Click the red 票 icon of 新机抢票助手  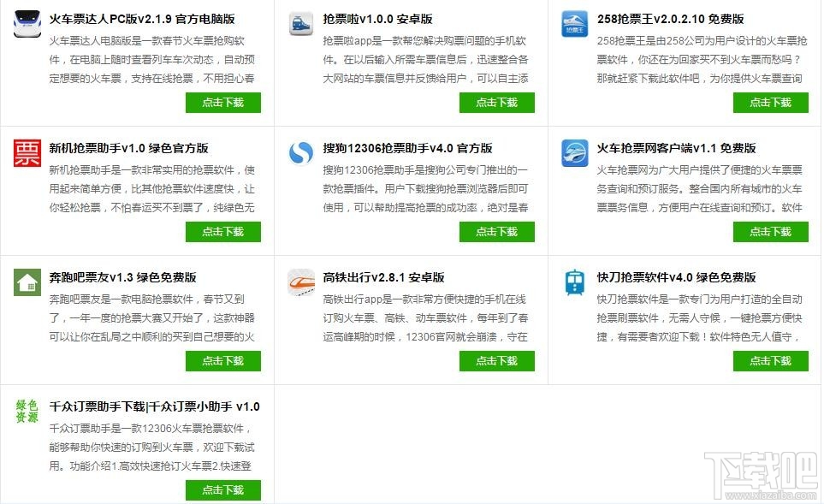pos(27,153)
